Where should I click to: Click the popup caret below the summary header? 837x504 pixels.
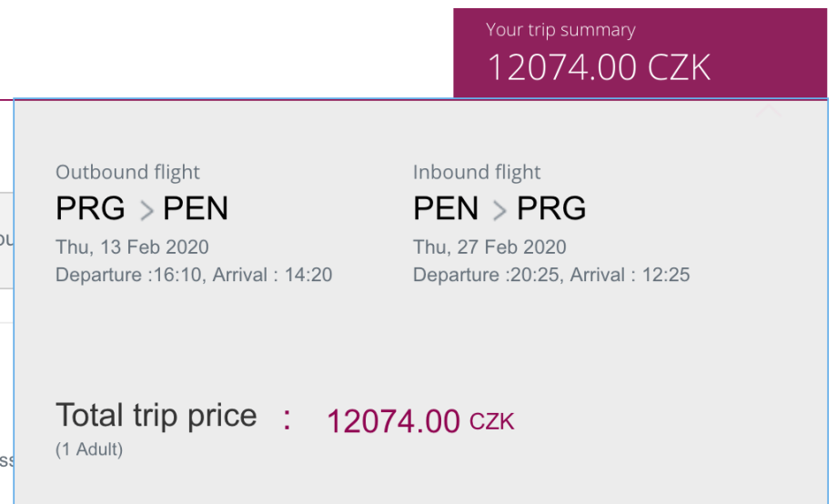pos(770,110)
